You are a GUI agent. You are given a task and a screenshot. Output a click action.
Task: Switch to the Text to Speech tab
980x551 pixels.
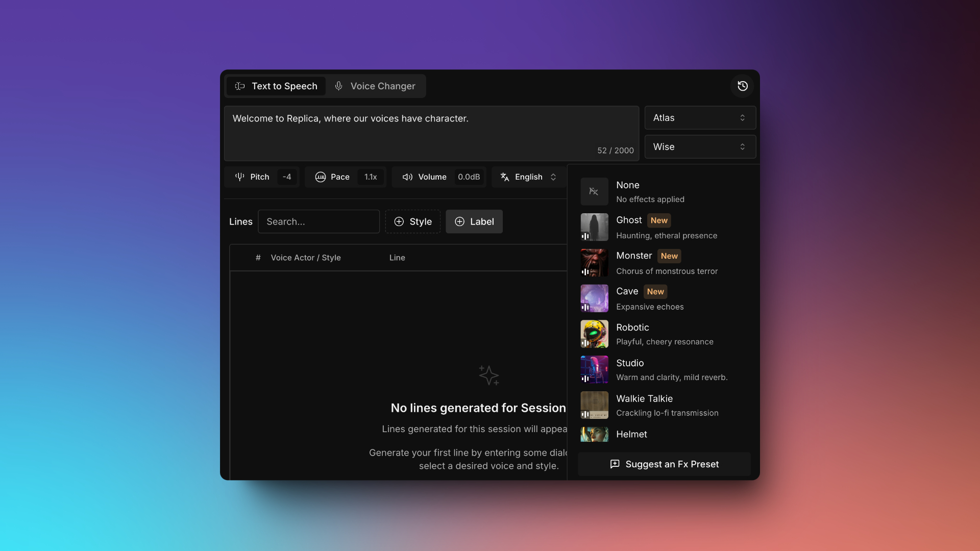pyautogui.click(x=276, y=86)
